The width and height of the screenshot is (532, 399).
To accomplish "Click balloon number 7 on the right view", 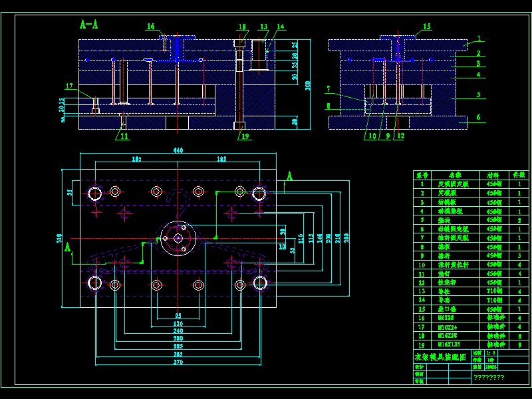I will [327, 88].
